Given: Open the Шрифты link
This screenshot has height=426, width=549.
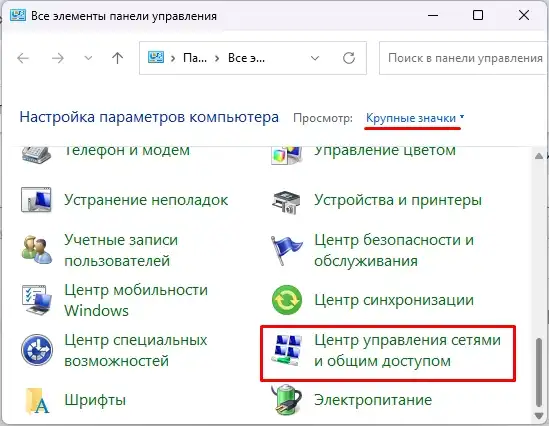Looking at the screenshot, I should tap(95, 400).
